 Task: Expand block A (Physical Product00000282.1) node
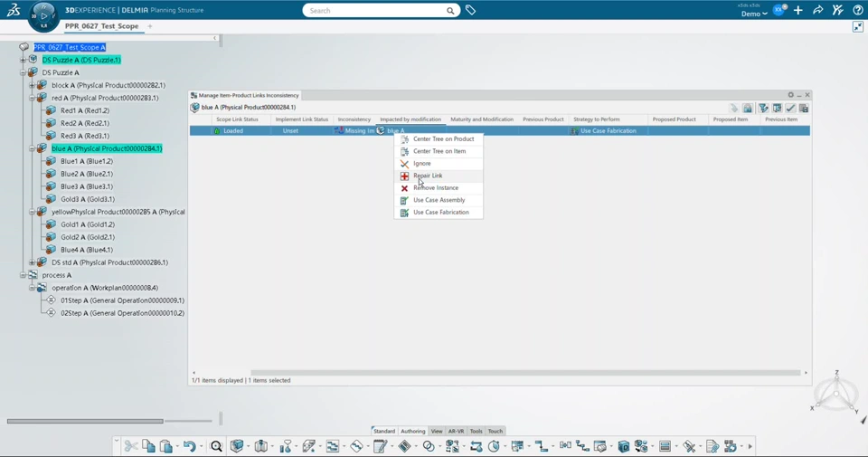33,85
